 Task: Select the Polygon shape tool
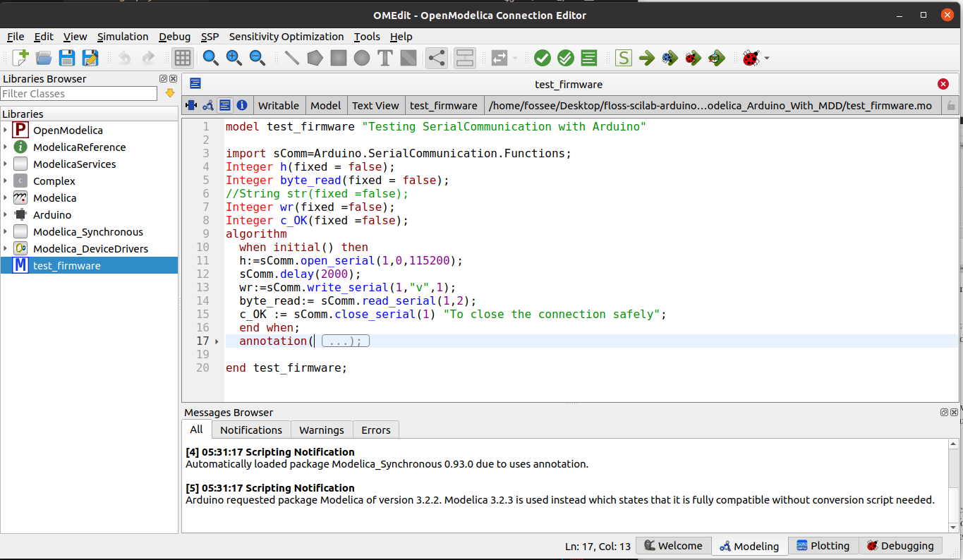pos(315,58)
